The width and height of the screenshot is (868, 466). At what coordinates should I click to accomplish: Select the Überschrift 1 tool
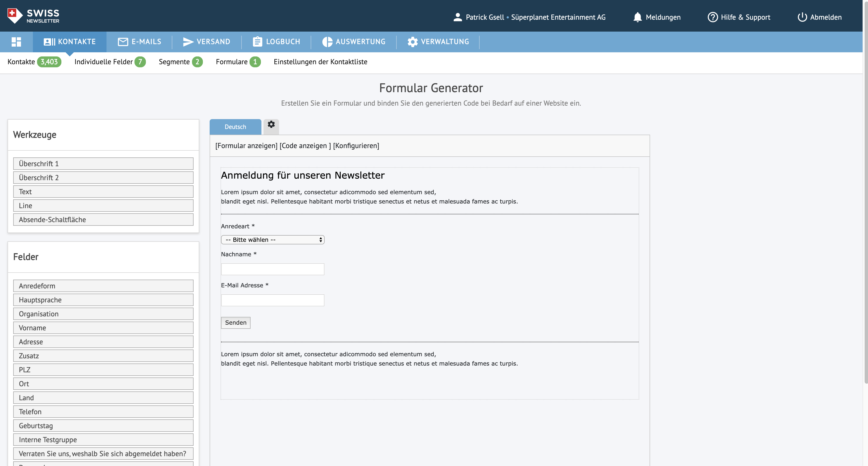[x=103, y=164]
